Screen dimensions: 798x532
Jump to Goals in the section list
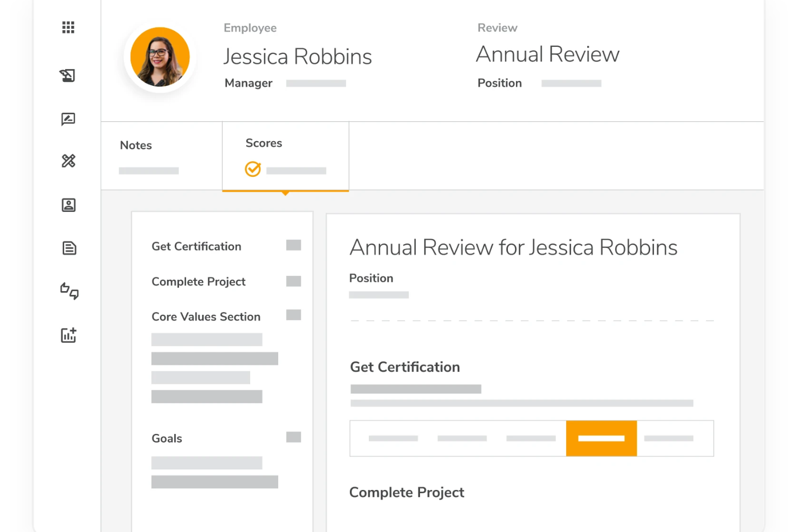[x=167, y=439]
